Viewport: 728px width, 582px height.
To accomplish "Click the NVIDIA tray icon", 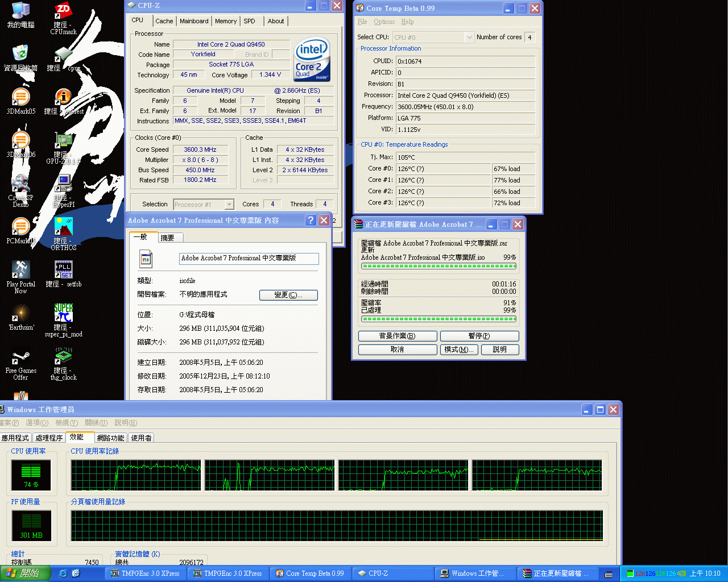I will [681, 573].
